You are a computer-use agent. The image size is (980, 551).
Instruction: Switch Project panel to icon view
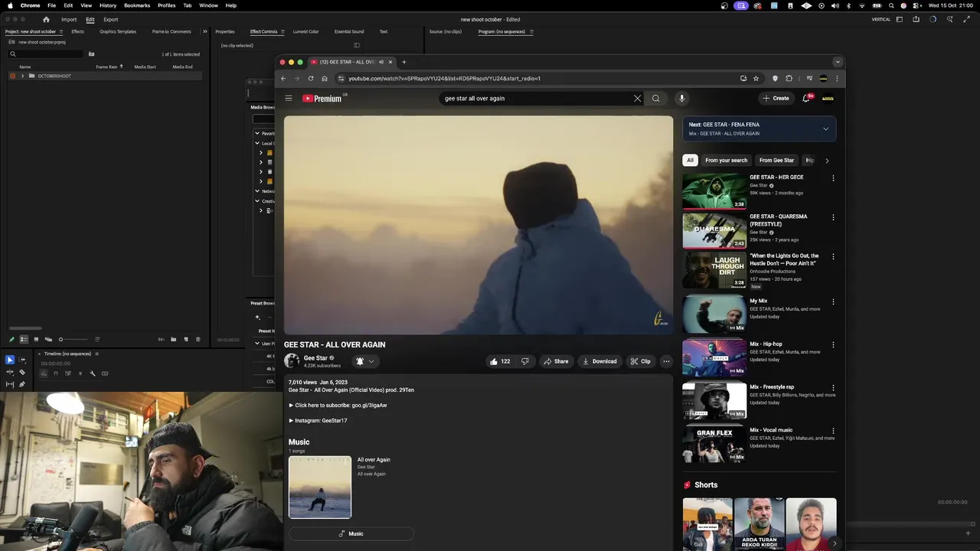[x=36, y=339]
